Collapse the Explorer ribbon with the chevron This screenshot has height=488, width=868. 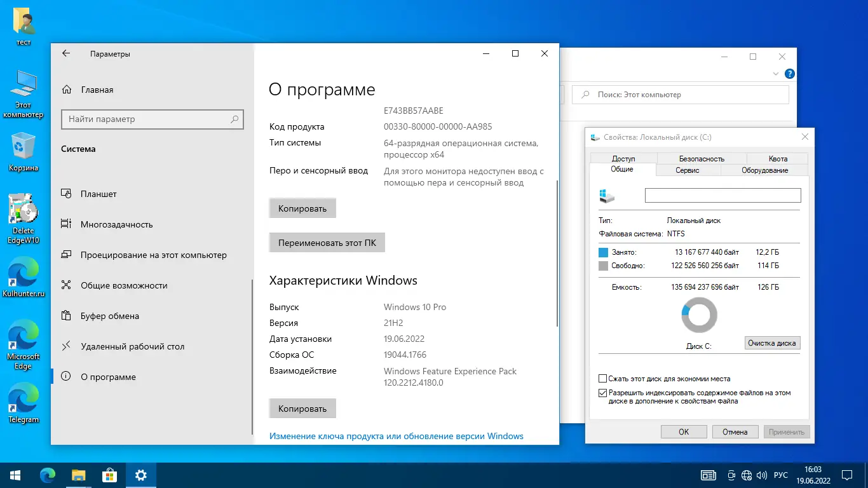775,74
